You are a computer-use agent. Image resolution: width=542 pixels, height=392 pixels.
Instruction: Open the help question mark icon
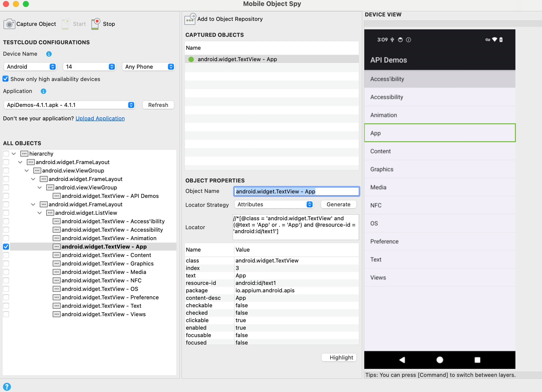7,387
